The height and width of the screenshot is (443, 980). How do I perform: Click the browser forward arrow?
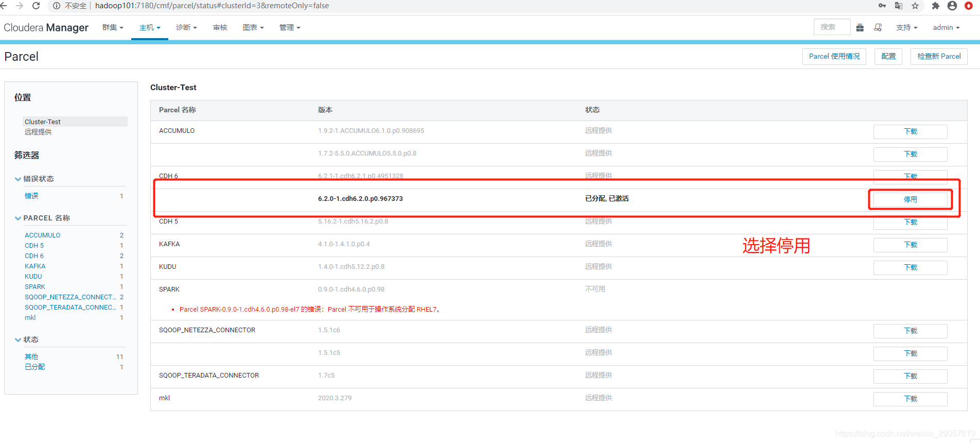point(20,6)
